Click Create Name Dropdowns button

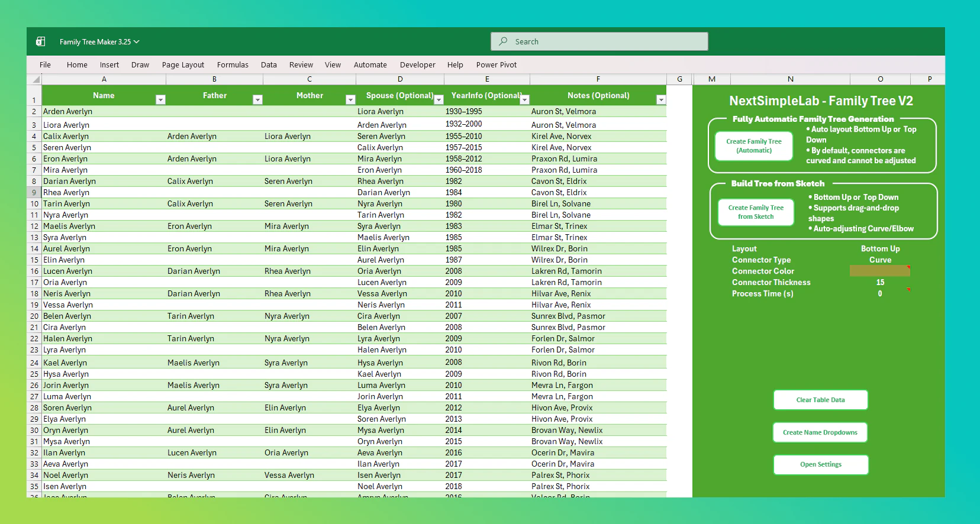[820, 432]
